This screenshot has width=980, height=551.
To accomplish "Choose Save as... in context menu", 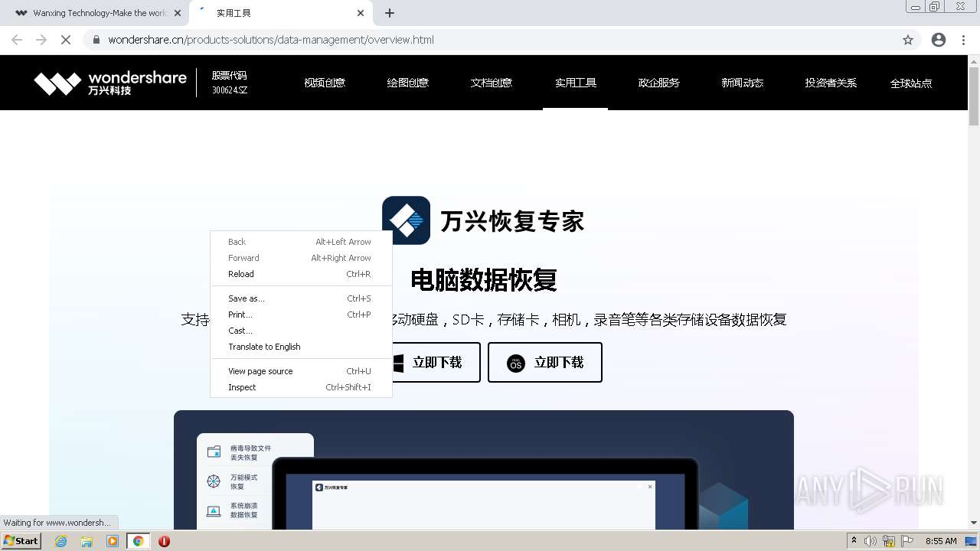I will pos(301,298).
